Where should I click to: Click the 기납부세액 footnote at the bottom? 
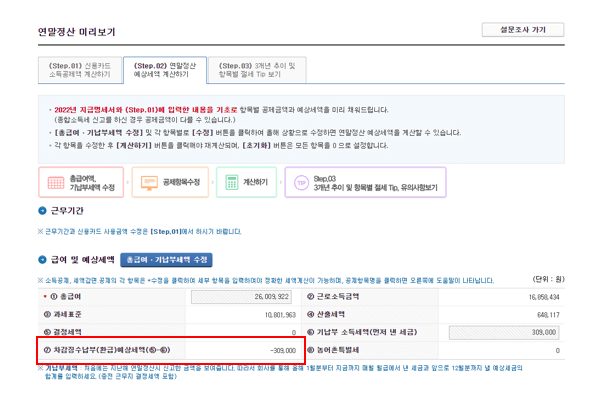coord(280,372)
